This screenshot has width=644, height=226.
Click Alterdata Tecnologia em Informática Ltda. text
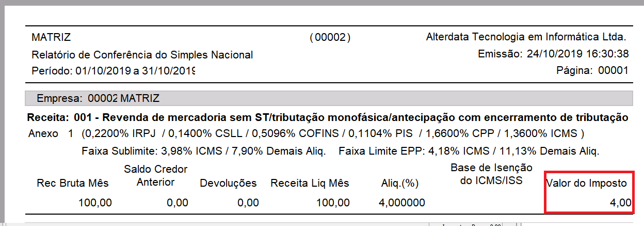click(x=526, y=37)
